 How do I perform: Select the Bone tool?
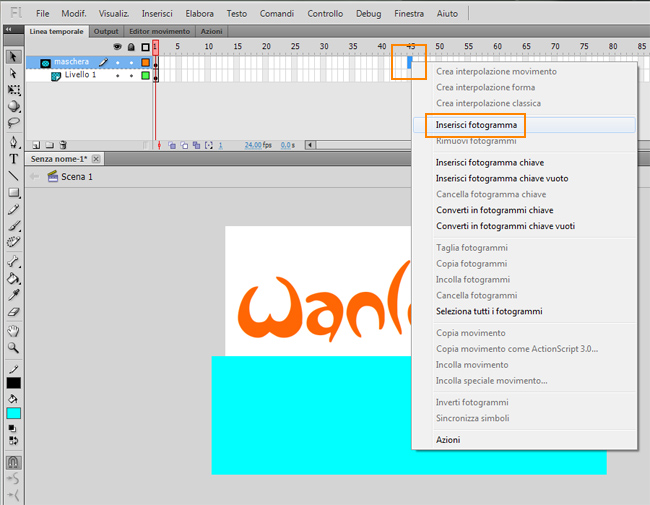(13, 261)
